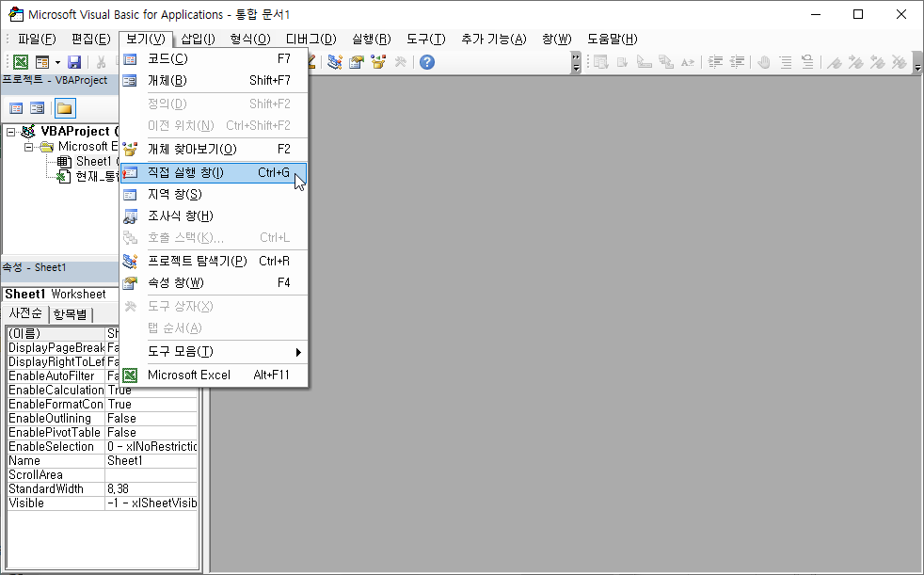Click the Save diskette icon
Screen dimensions: 924x575
(74, 62)
